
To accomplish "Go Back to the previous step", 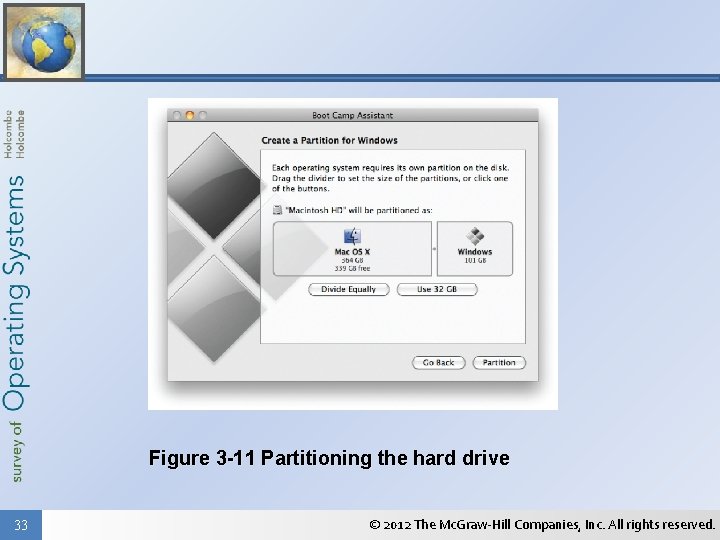I will click(439, 362).
